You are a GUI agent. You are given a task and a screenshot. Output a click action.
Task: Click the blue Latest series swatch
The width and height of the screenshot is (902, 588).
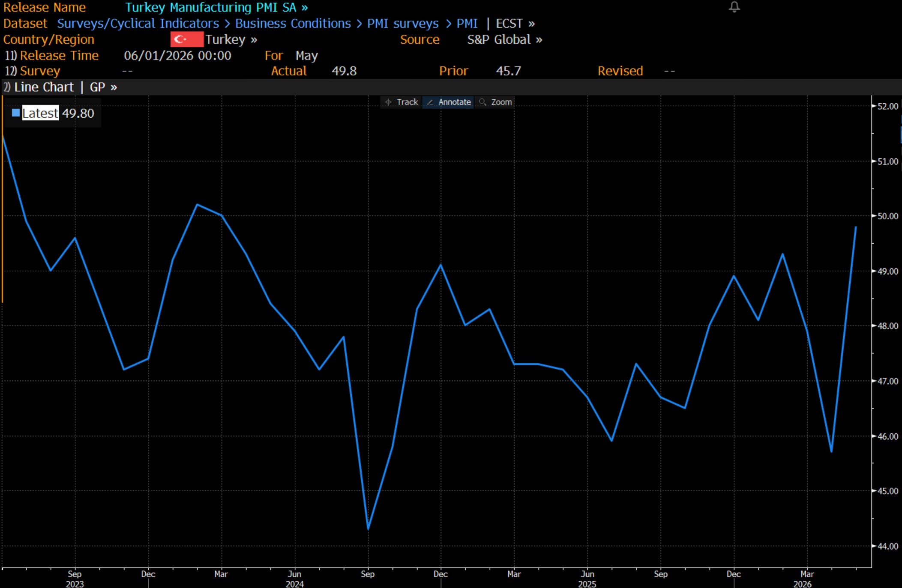click(16, 113)
